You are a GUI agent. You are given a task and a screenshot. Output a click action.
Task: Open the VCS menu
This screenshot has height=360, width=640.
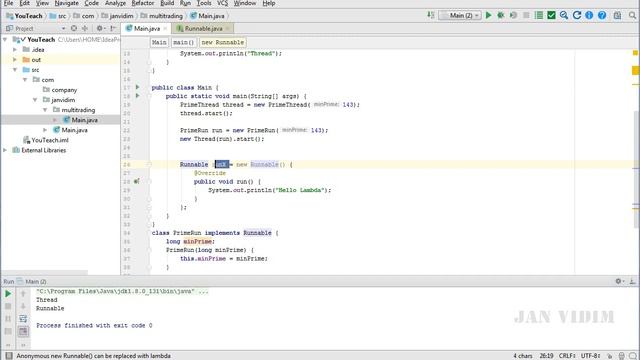pos(222,3)
